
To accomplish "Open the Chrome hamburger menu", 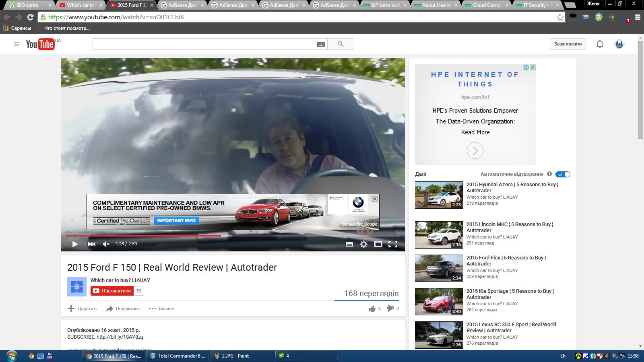I will pyautogui.click(x=638, y=17).
